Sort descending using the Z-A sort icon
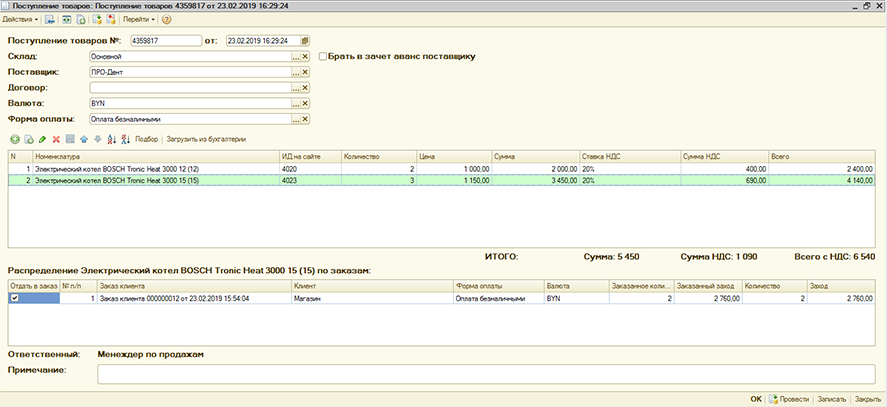Viewport: 887px width, 407px height. [x=125, y=139]
